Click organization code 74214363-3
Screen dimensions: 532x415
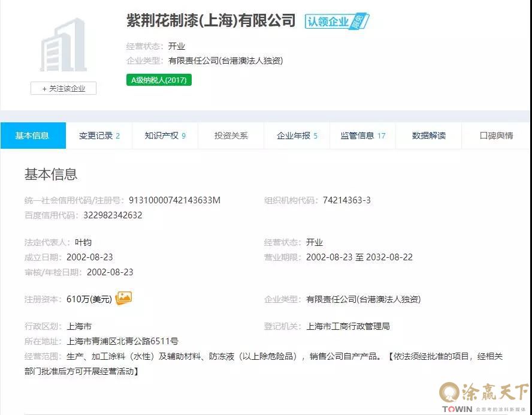(346, 200)
